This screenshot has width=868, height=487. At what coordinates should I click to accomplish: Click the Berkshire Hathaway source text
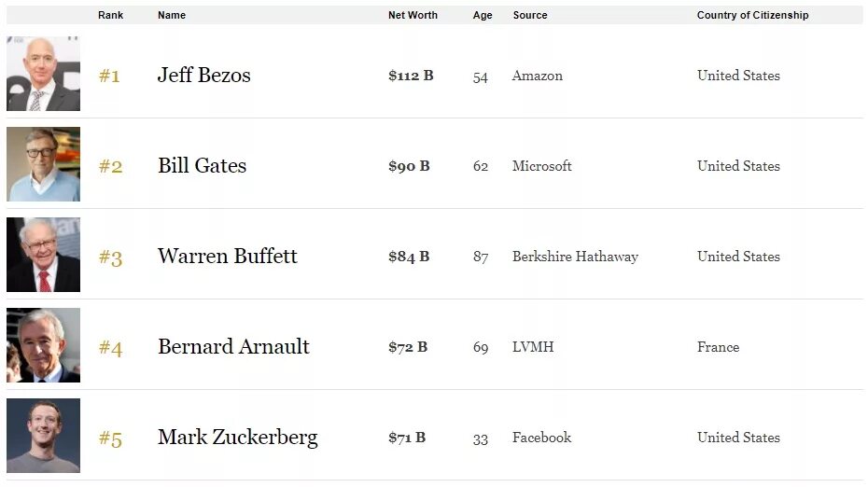tap(575, 257)
